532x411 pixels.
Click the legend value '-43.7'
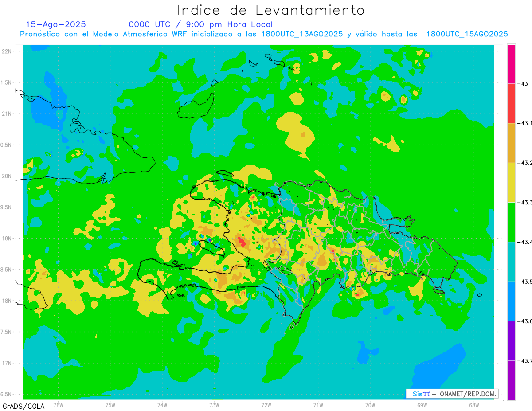pyautogui.click(x=524, y=360)
